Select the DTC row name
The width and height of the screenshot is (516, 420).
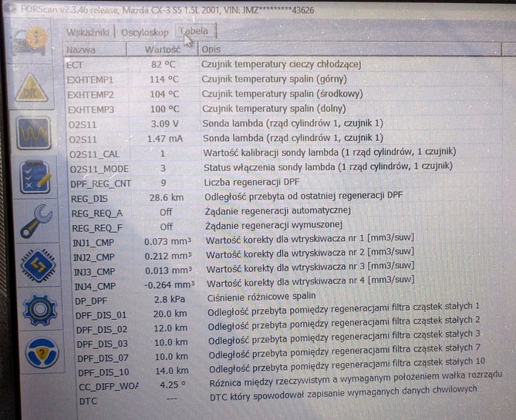click(x=88, y=402)
